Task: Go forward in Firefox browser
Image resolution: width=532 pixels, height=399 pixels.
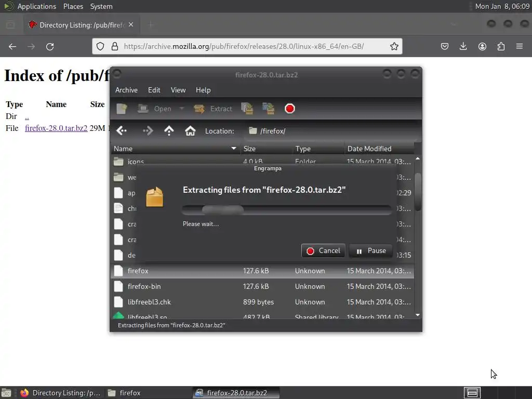Action: [x=31, y=46]
